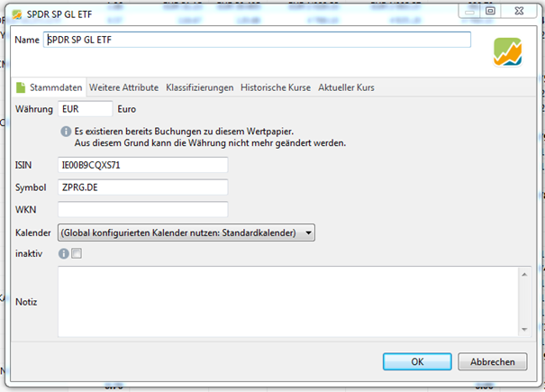Click inside the Notiz text area
The image size is (545, 392).
tap(287, 302)
